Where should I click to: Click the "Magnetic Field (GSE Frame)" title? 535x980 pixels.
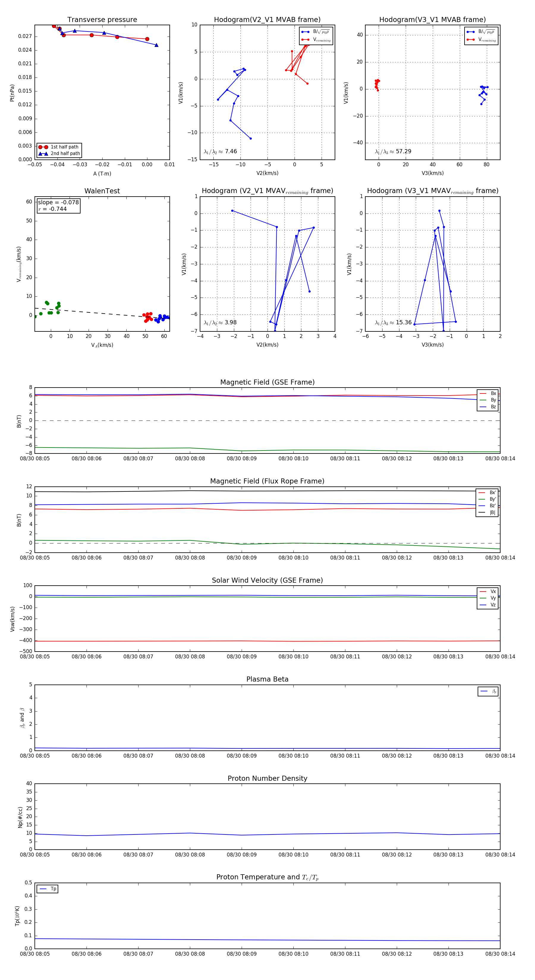tap(267, 382)
